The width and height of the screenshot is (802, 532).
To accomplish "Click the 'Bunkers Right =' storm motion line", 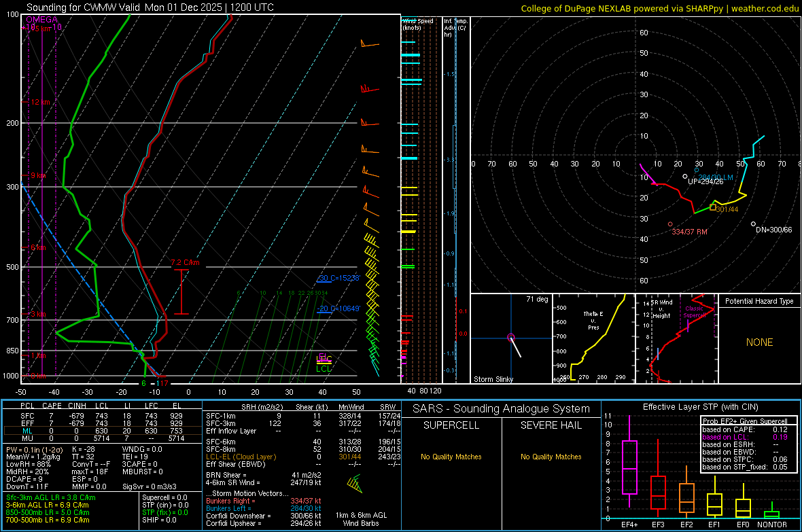I will click(x=264, y=501).
